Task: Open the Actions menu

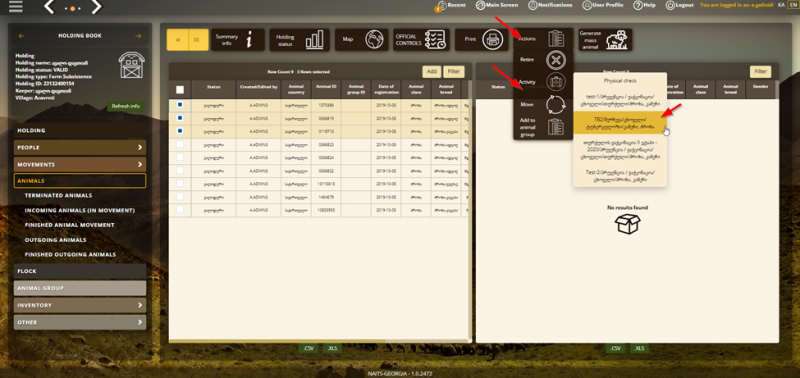Action: [543, 39]
